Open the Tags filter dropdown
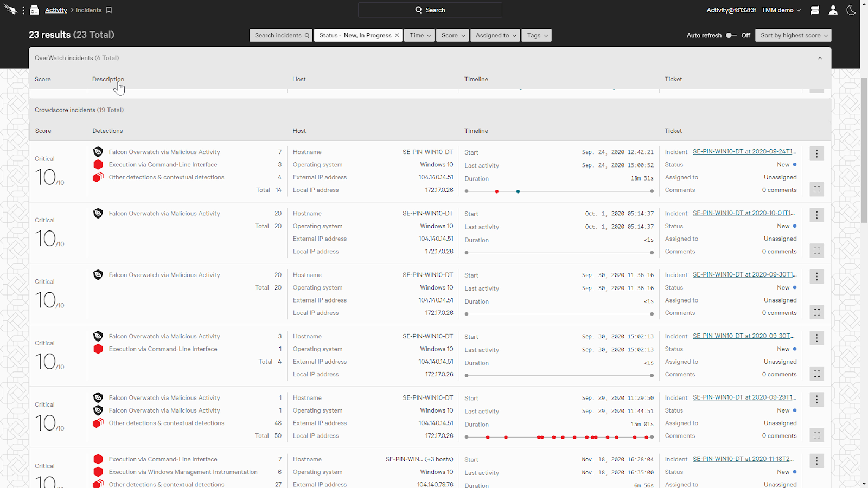 click(537, 35)
